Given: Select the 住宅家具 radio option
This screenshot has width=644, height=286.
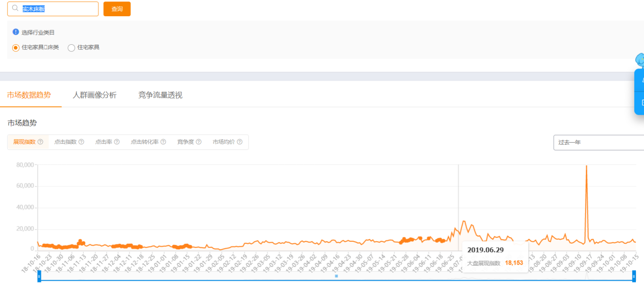Looking at the screenshot, I should pos(72,48).
